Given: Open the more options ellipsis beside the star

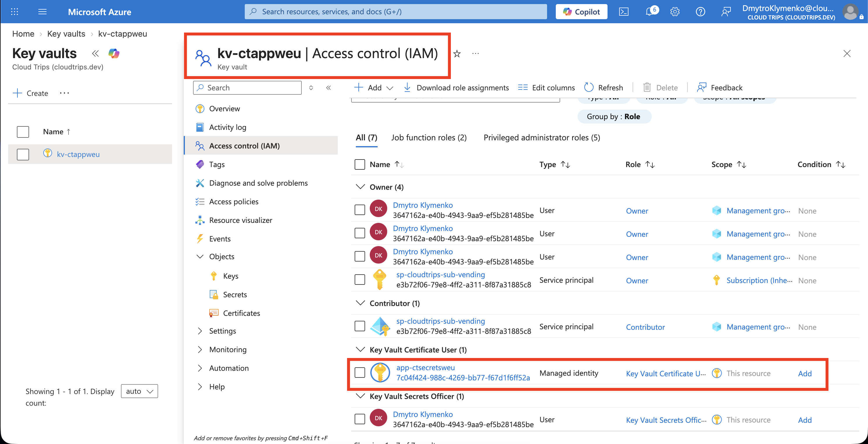Looking at the screenshot, I should pos(476,53).
